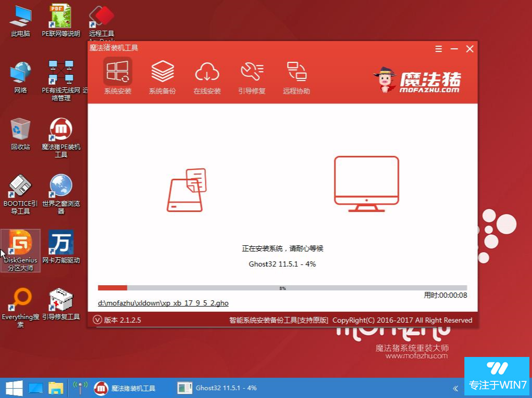Open the 回收站 recycle bin
The image size is (532, 398).
tap(20, 134)
